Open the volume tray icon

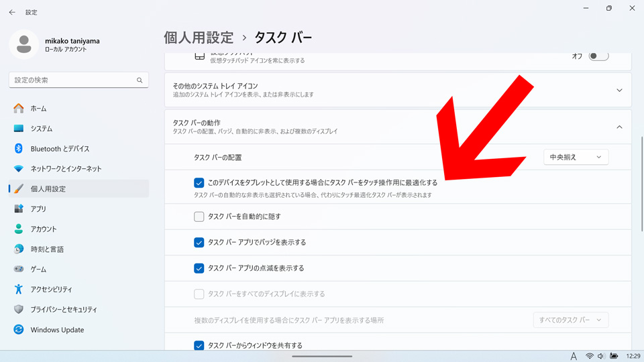(601, 356)
